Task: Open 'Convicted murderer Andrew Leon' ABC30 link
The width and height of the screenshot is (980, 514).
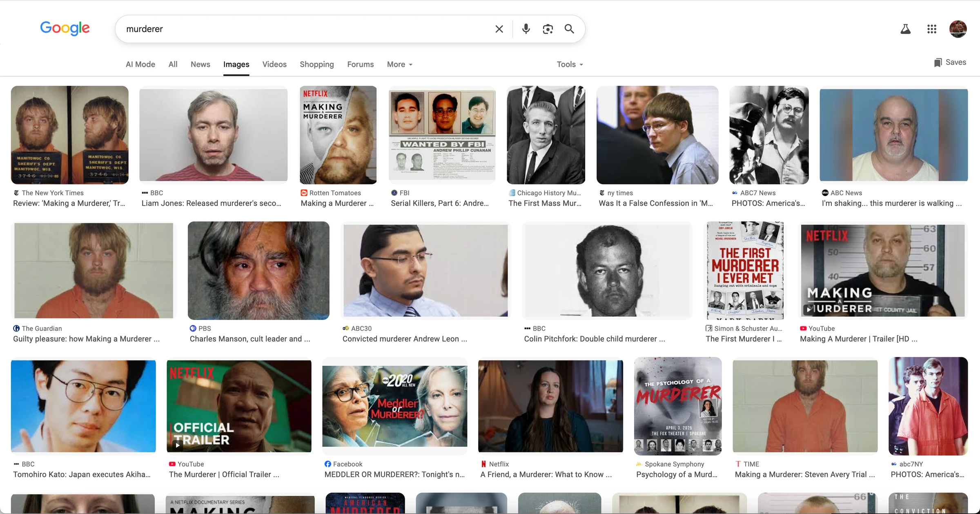Action: point(405,339)
